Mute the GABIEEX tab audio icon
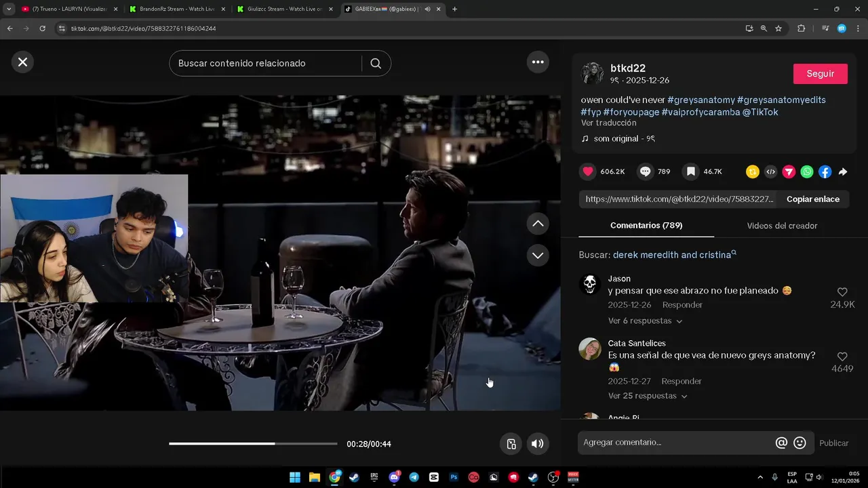This screenshot has width=868, height=488. (427, 9)
